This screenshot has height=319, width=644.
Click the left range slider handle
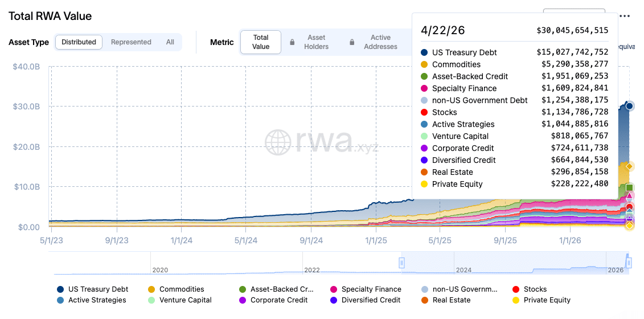pyautogui.click(x=401, y=263)
